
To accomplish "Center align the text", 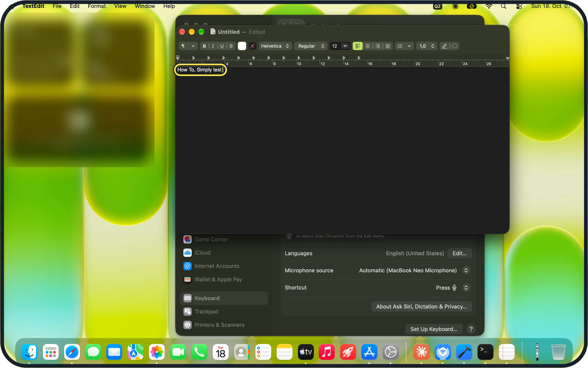I will [367, 46].
